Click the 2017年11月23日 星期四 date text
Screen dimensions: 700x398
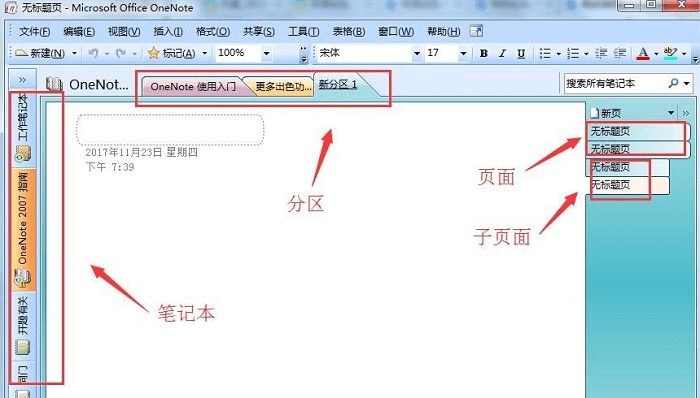coord(142,153)
